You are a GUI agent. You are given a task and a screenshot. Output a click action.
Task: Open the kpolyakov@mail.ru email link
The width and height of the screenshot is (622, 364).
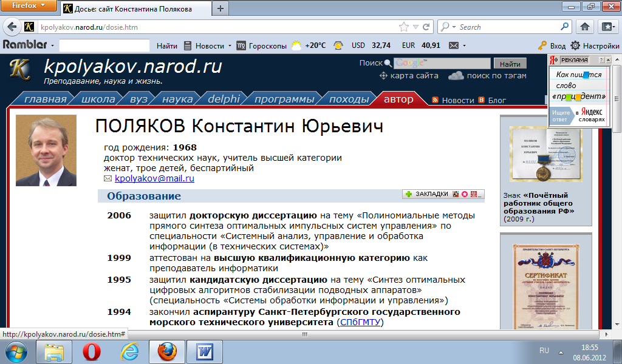(x=154, y=178)
